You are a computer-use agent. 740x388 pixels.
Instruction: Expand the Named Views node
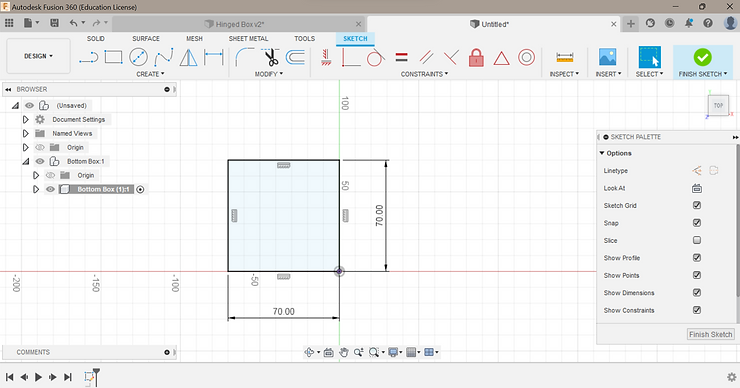pyautogui.click(x=26, y=134)
